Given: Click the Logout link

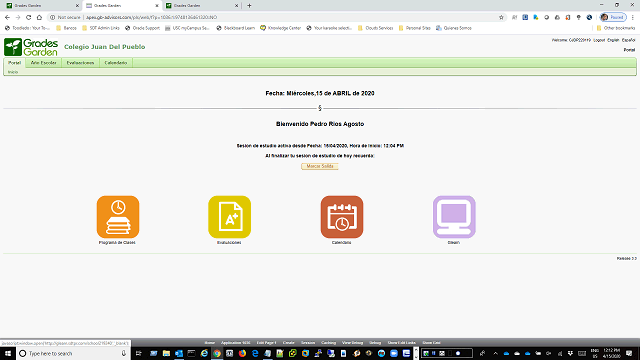Looking at the screenshot, I should tap(599, 40).
